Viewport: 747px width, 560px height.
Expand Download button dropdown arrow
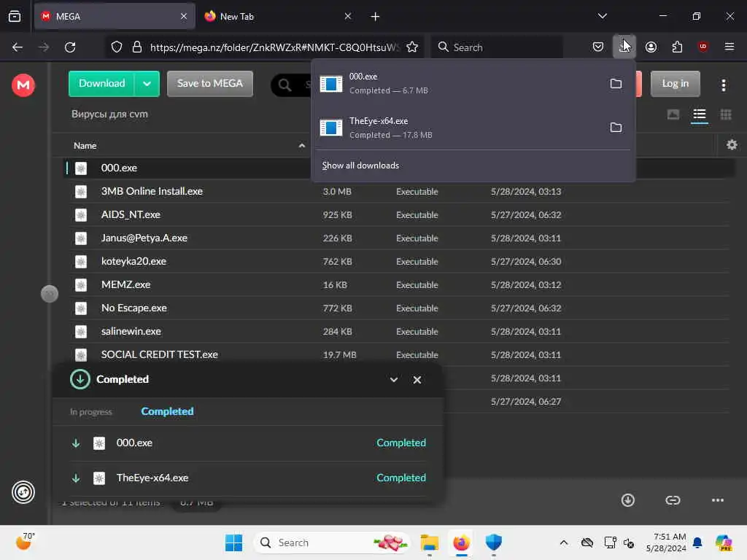147,84
